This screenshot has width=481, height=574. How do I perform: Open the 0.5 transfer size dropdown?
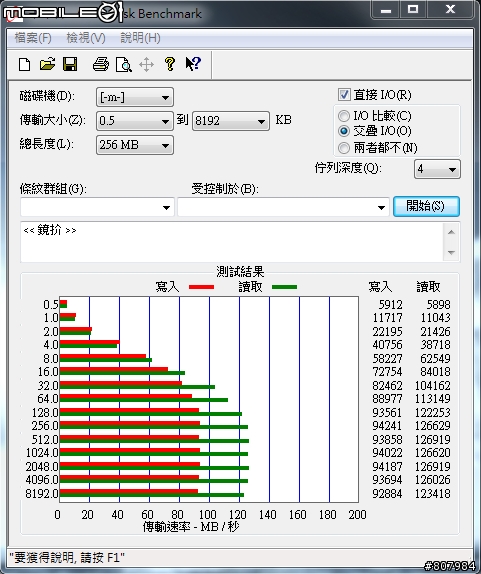coord(135,121)
